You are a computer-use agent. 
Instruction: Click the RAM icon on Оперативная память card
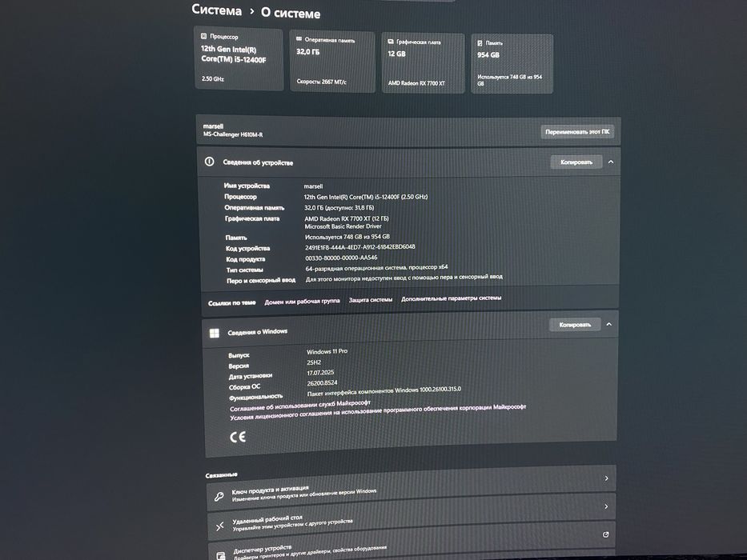tap(299, 39)
